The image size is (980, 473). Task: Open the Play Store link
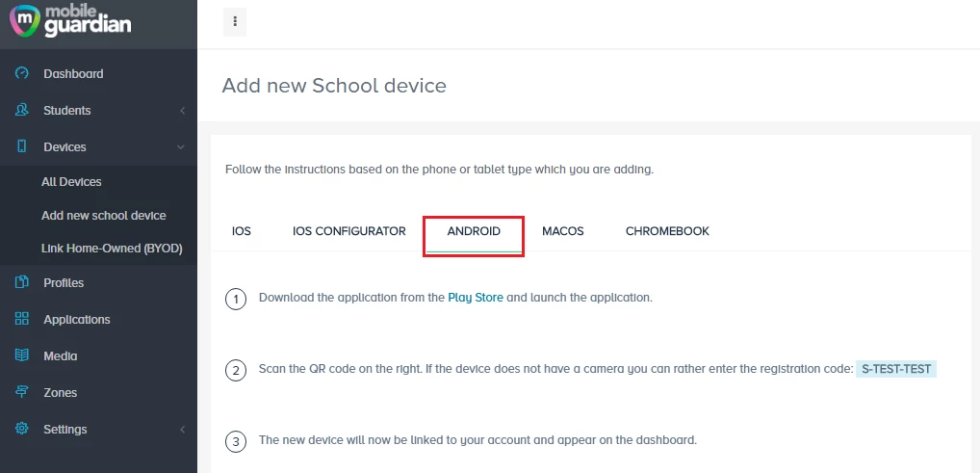point(475,298)
